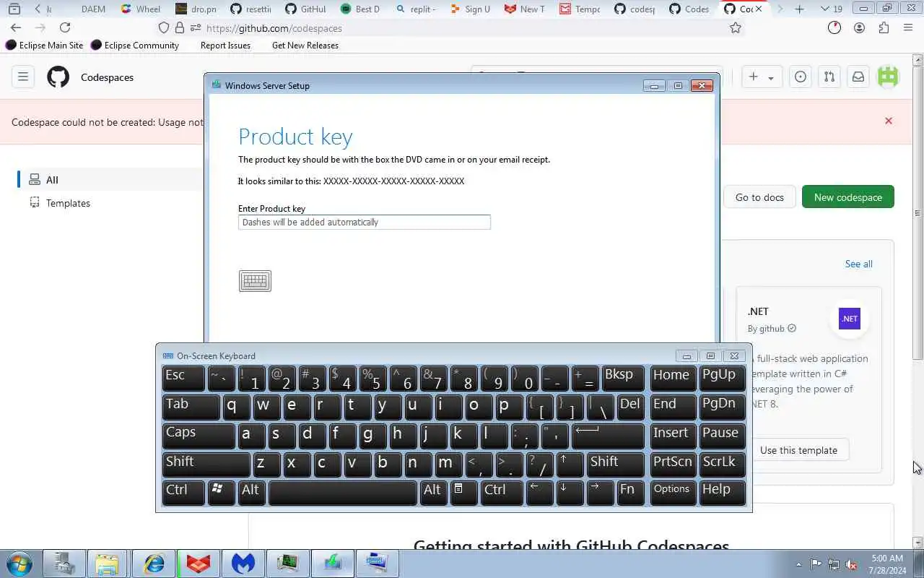
Task: Open Internet Explorer from taskbar
Action: 153,564
